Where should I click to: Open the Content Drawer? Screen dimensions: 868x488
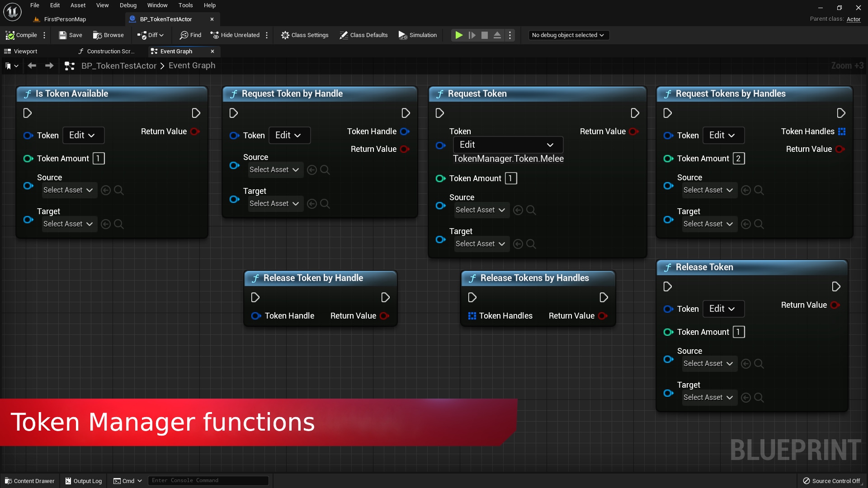pyautogui.click(x=30, y=481)
